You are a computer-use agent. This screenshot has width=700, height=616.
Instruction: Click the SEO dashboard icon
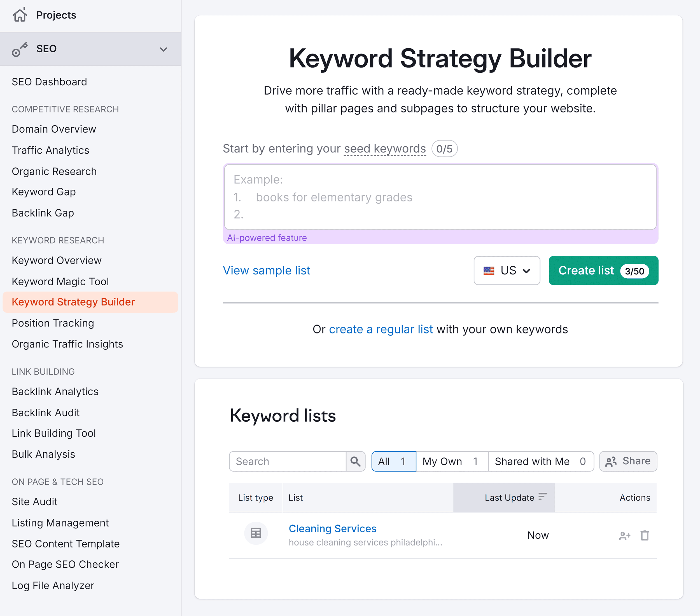(x=20, y=48)
